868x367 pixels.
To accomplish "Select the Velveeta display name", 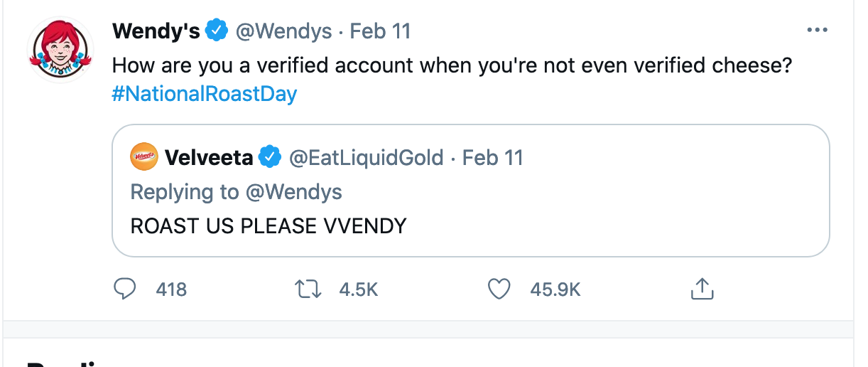I will click(x=208, y=157).
